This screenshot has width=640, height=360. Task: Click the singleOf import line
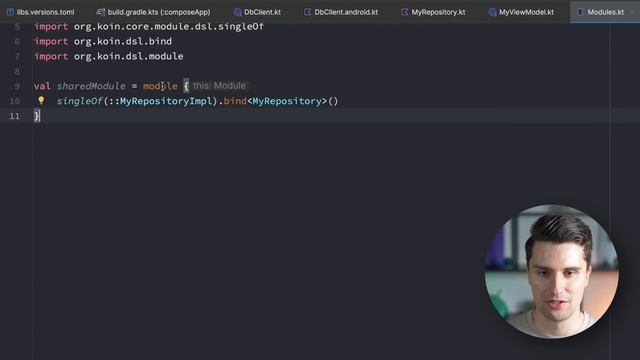coord(149,27)
